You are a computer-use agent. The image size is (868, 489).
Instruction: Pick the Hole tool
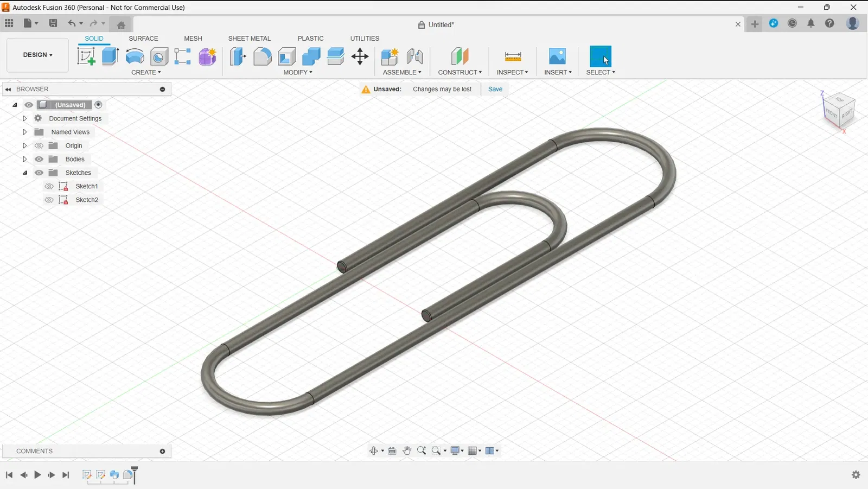[x=159, y=56]
